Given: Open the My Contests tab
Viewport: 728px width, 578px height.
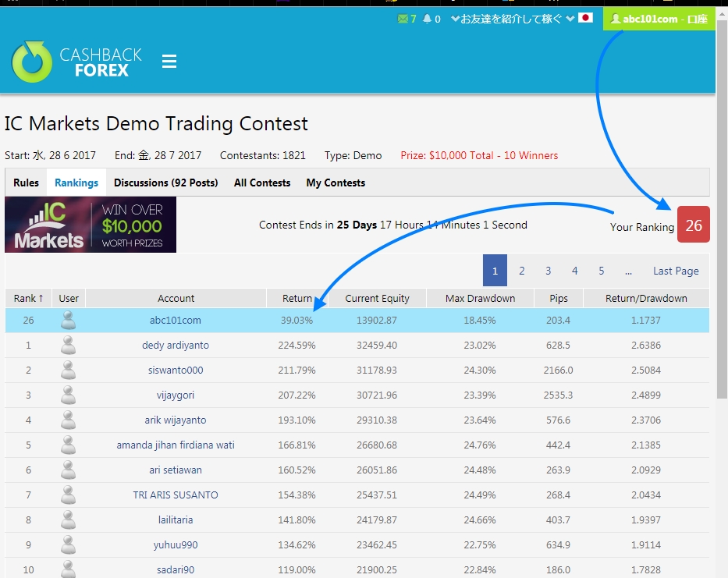Looking at the screenshot, I should (336, 183).
